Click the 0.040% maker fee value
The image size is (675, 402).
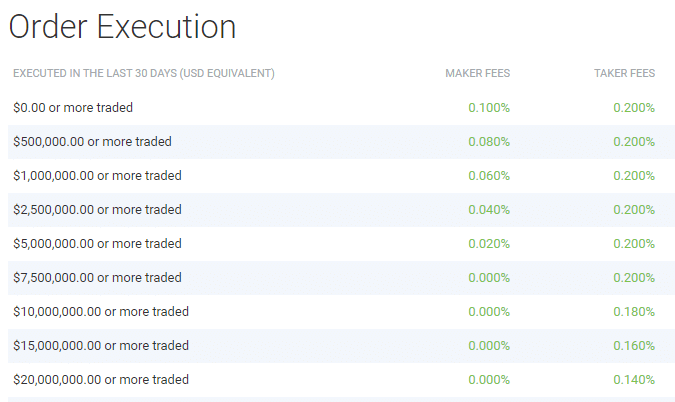[x=489, y=210]
